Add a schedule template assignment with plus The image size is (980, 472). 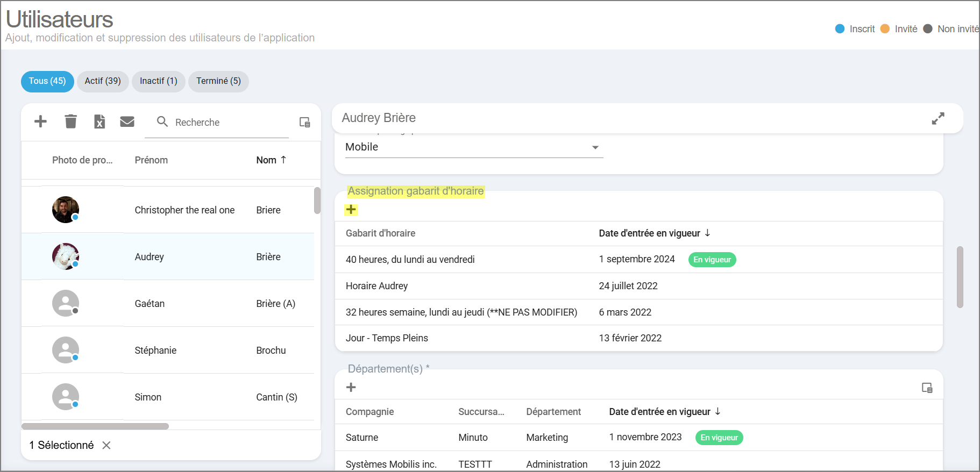(351, 210)
